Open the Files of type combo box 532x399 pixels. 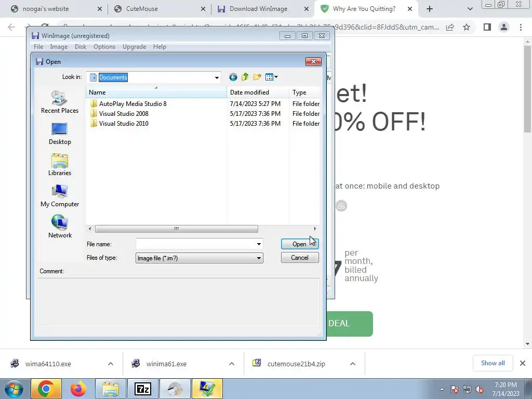click(199, 258)
